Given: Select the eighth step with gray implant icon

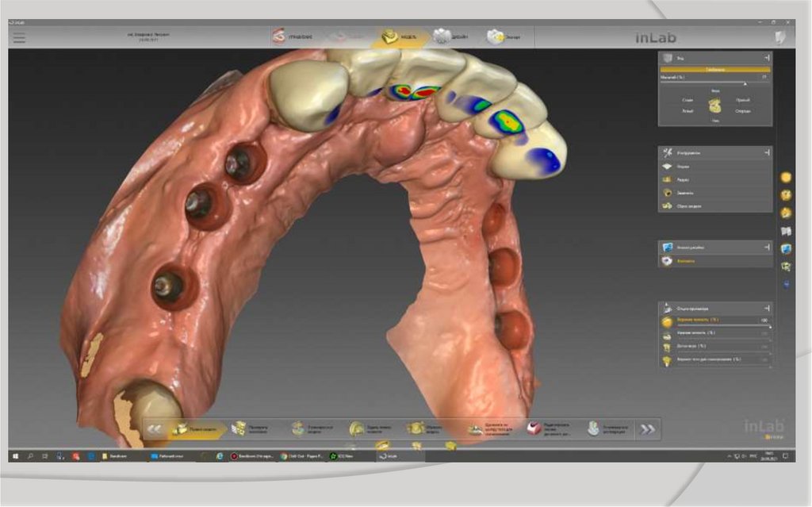Looking at the screenshot, I should (x=608, y=428).
